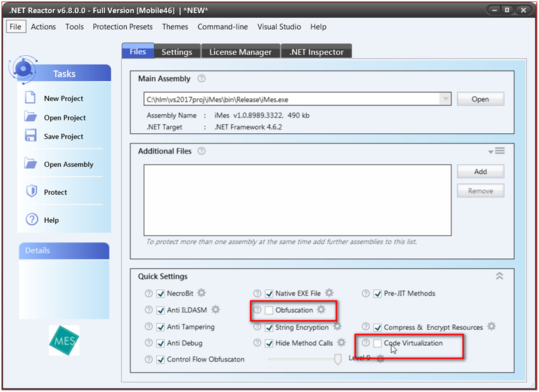Select the Files tab
Image resolution: width=539 pixels, height=392 pixels.
click(x=138, y=51)
